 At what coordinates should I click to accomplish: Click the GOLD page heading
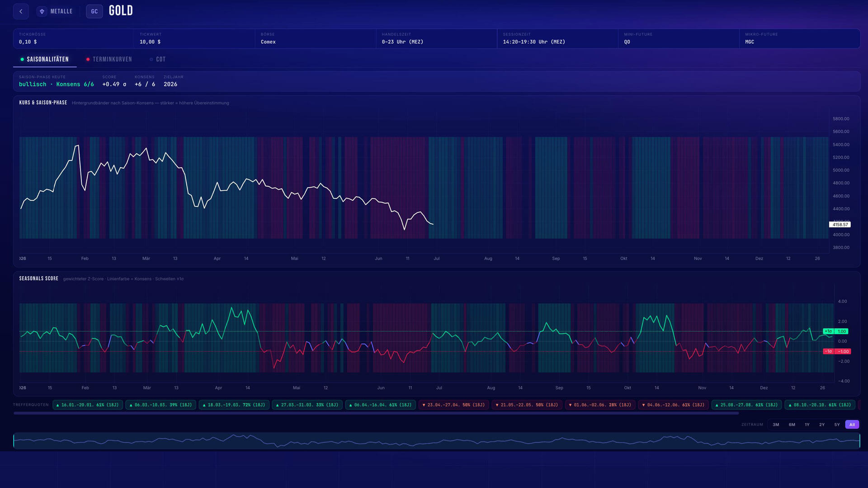tap(121, 11)
